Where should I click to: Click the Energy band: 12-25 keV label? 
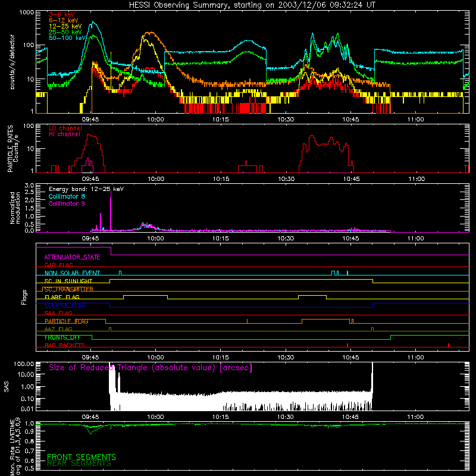tap(86, 189)
